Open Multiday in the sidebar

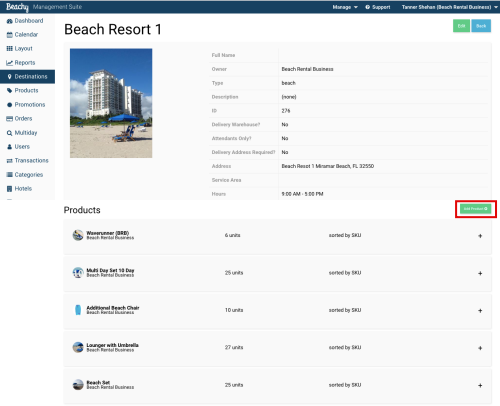click(x=27, y=133)
